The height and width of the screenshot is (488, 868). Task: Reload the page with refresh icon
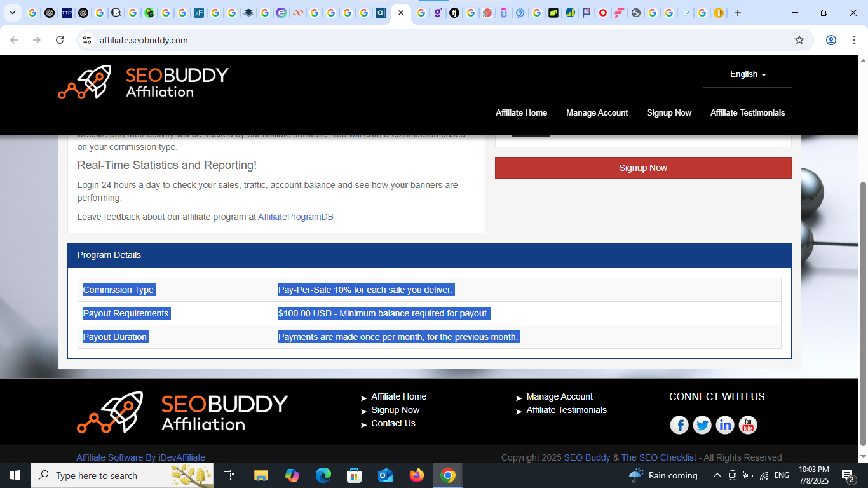[x=60, y=40]
